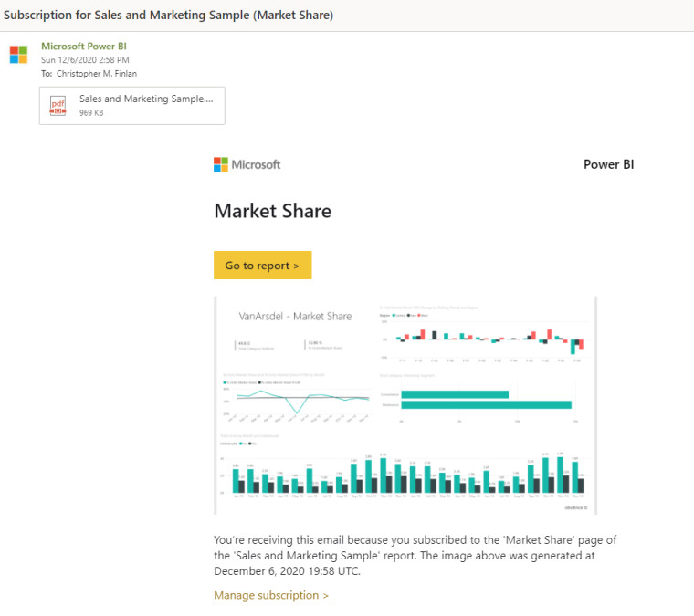Open the VanArsdel Market Share report thumbnail
The width and height of the screenshot is (694, 616).
tap(405, 405)
